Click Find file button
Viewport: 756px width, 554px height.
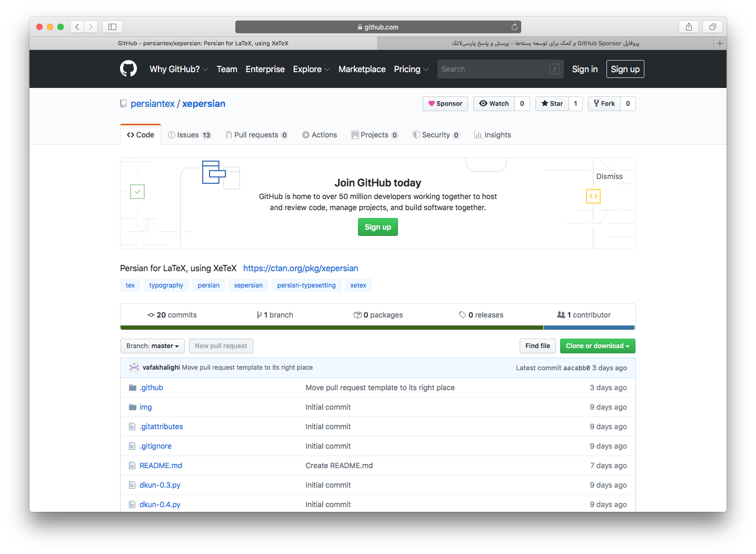(x=538, y=346)
